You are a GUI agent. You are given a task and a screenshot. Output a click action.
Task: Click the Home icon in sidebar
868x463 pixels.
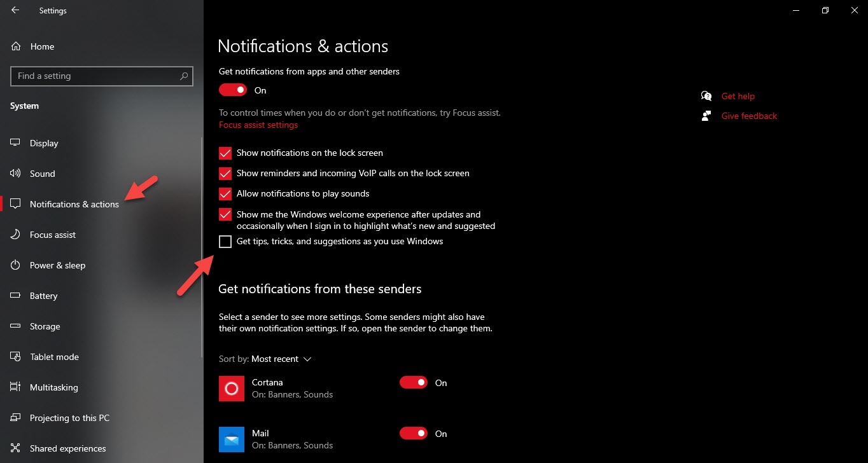[x=16, y=46]
